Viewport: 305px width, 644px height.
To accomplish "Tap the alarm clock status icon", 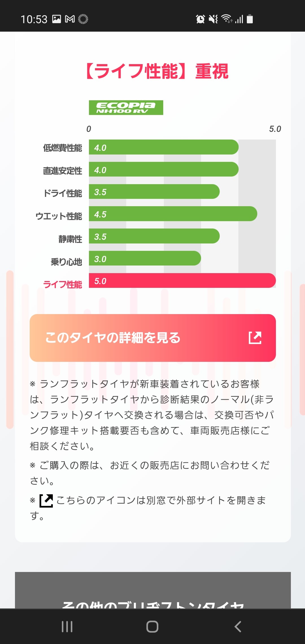I will click(x=200, y=19).
